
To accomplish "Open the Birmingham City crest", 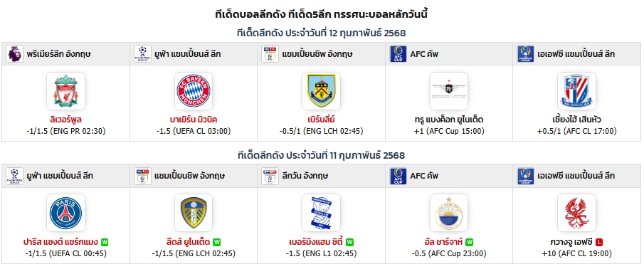I will [x=321, y=213].
